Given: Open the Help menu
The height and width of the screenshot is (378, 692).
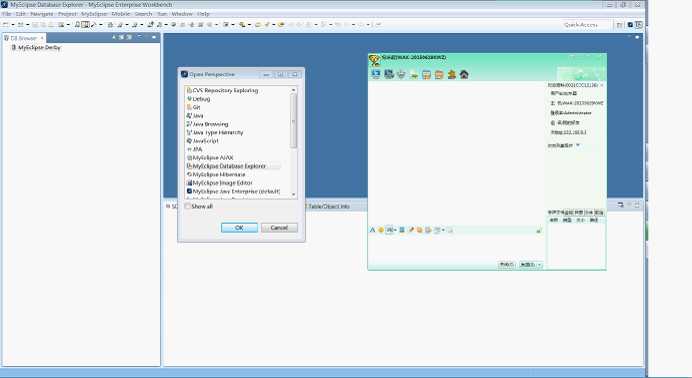Looking at the screenshot, I should pos(203,14).
